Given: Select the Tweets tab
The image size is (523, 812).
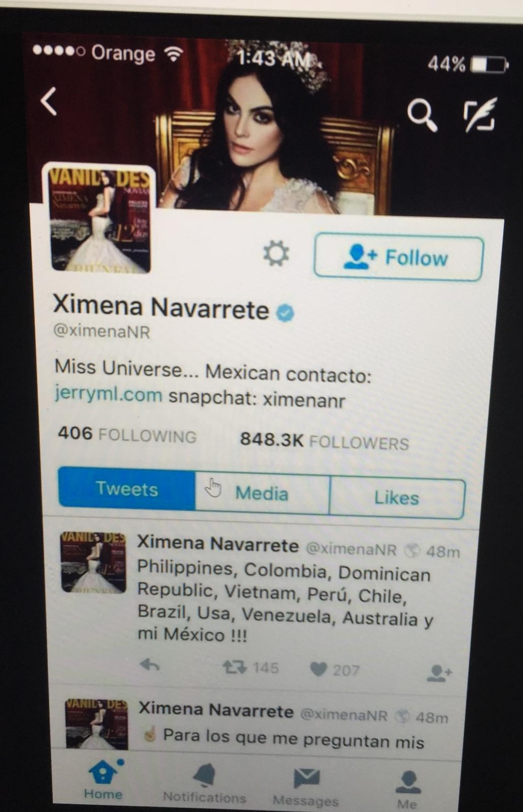Looking at the screenshot, I should click(127, 489).
